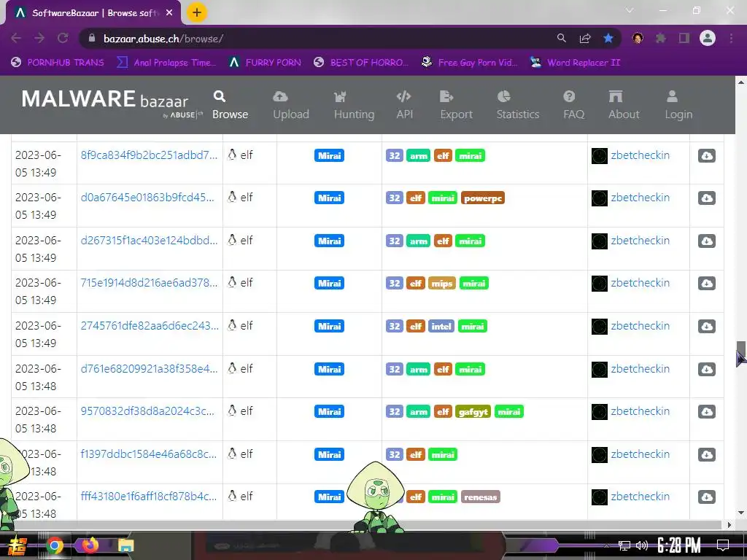Open sample hash fff43180e1f6aff18cf878b4c
The width and height of the screenshot is (747, 560).
(x=148, y=496)
